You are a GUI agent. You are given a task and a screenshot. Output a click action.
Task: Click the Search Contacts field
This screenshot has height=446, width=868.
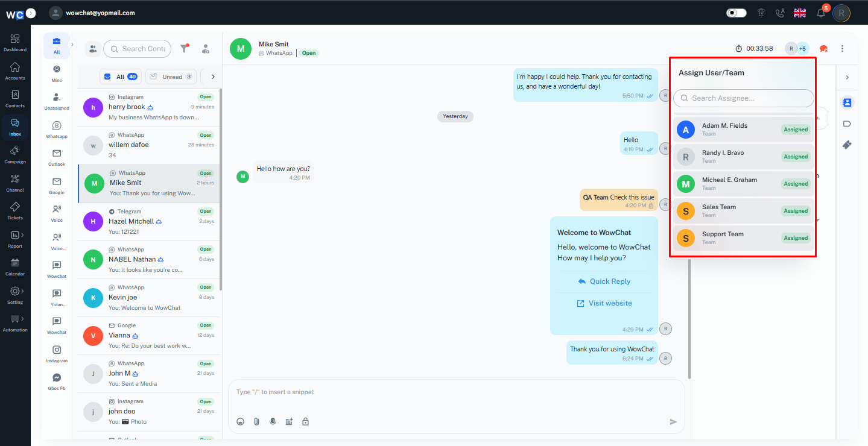click(138, 49)
